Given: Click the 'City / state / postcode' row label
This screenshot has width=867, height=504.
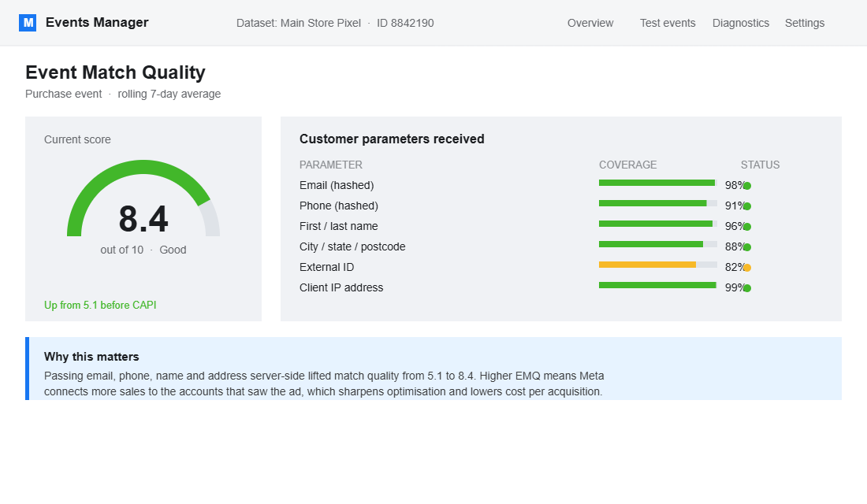Looking at the screenshot, I should (353, 246).
